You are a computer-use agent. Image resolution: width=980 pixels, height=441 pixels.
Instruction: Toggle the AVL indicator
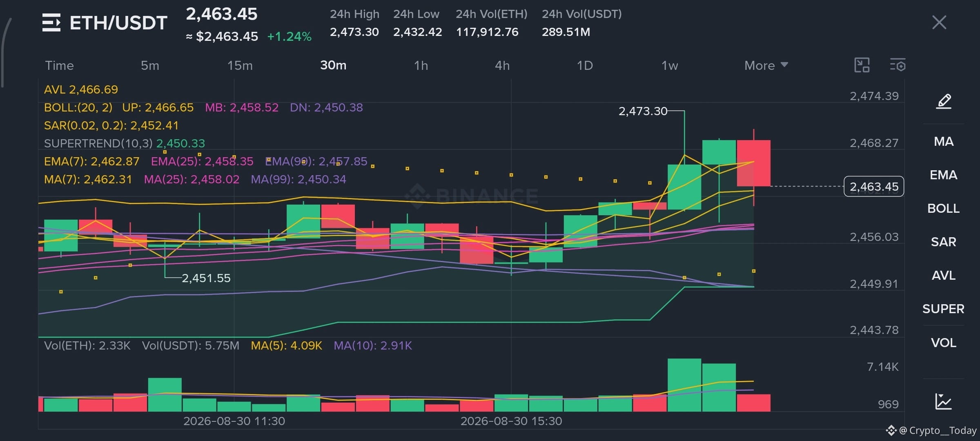pyautogui.click(x=944, y=276)
